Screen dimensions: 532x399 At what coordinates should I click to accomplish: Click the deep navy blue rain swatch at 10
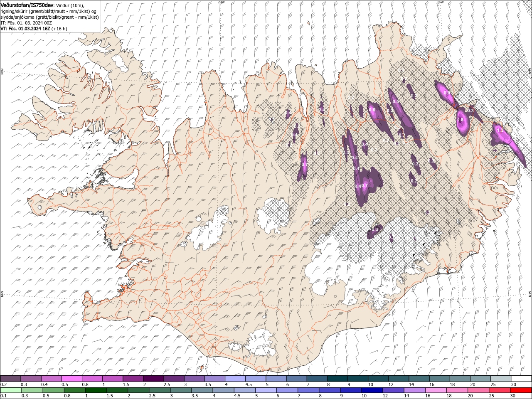pos(372,390)
